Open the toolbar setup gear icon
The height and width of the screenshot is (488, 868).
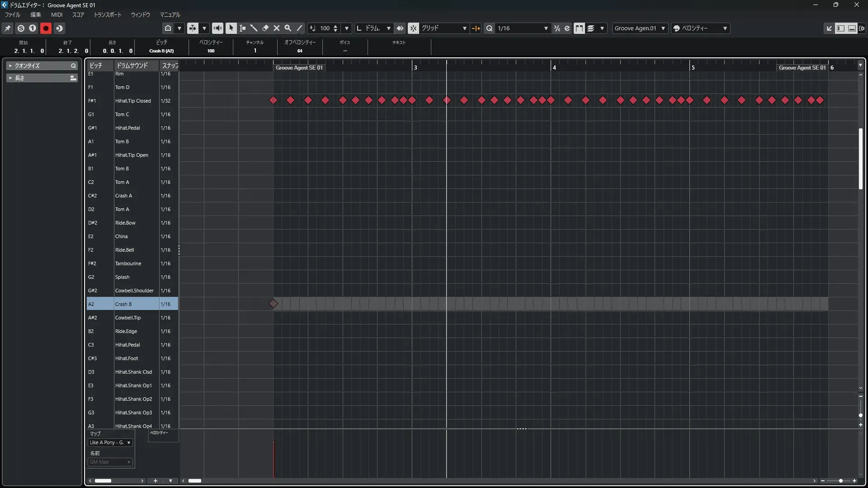point(862,28)
